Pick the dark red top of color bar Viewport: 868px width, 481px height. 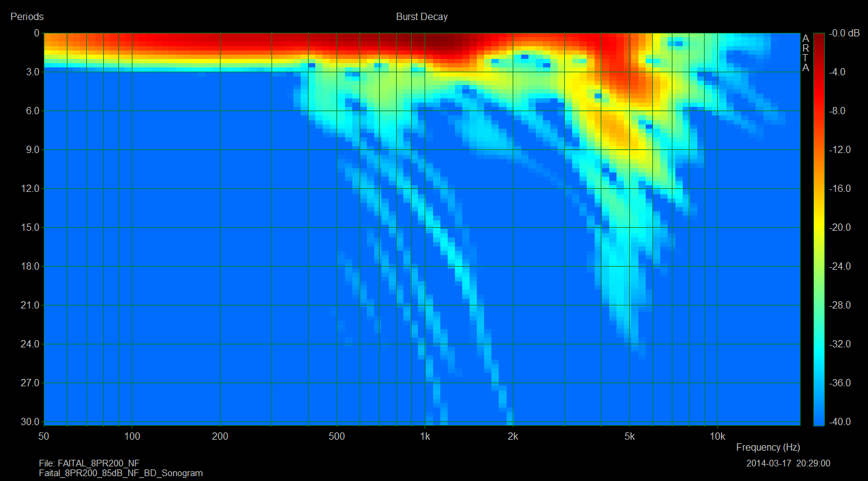tap(819, 36)
